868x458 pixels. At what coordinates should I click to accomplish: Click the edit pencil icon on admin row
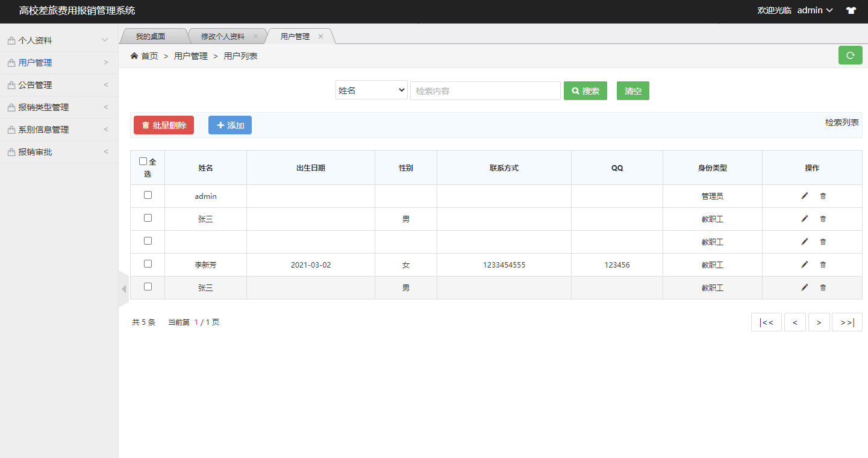(x=804, y=196)
